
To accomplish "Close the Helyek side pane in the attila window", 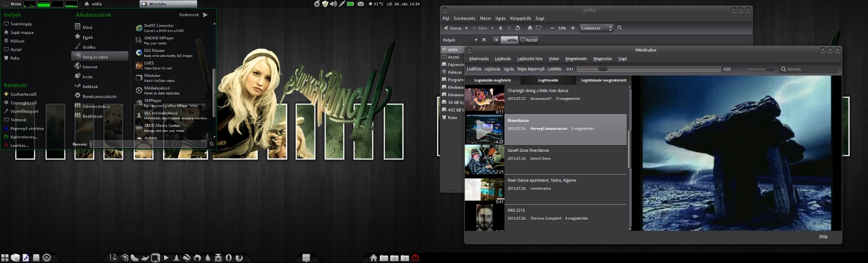I will tap(484, 40).
